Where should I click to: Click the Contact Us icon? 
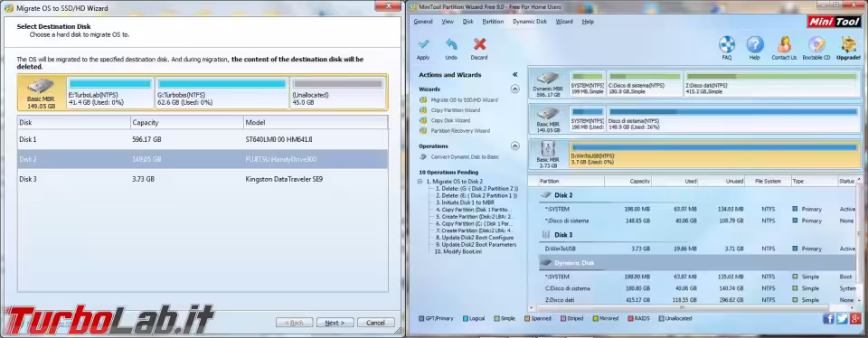(784, 44)
